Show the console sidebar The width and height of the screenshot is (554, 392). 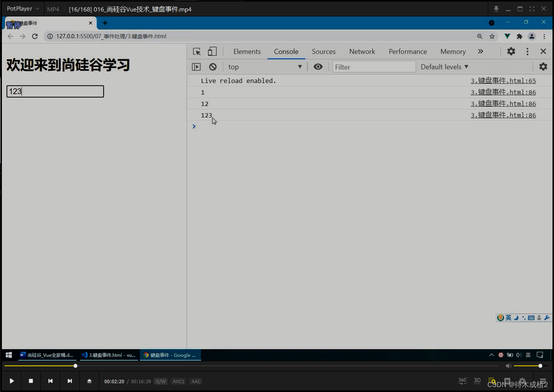coord(196,67)
